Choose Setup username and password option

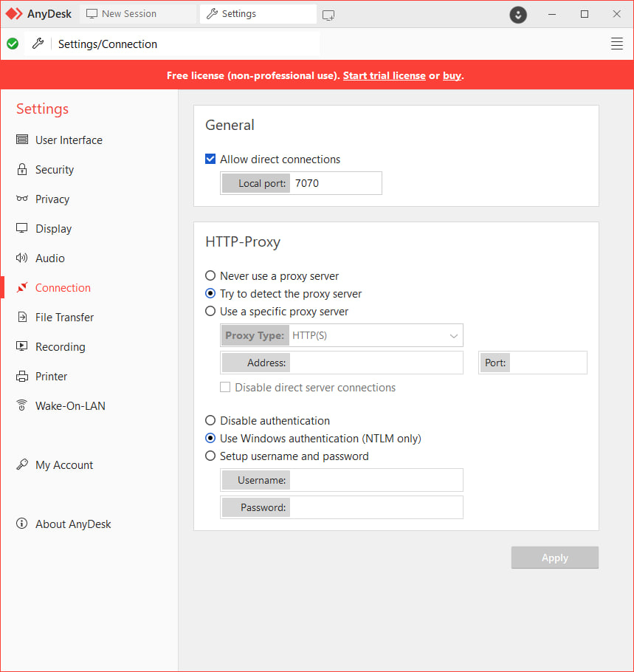pyautogui.click(x=211, y=456)
